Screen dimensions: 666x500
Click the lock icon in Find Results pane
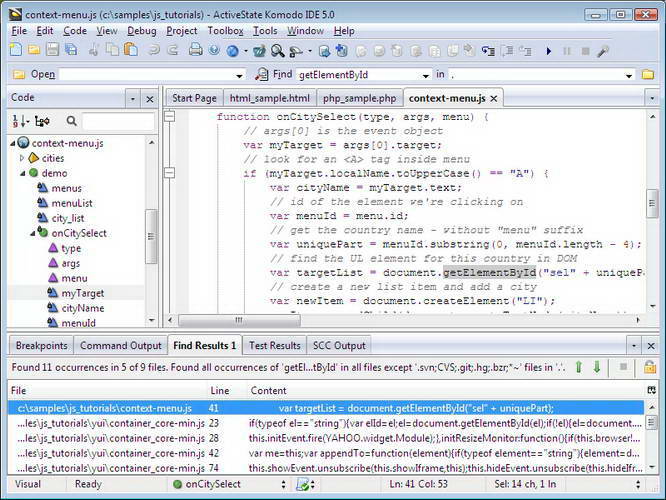(650, 367)
